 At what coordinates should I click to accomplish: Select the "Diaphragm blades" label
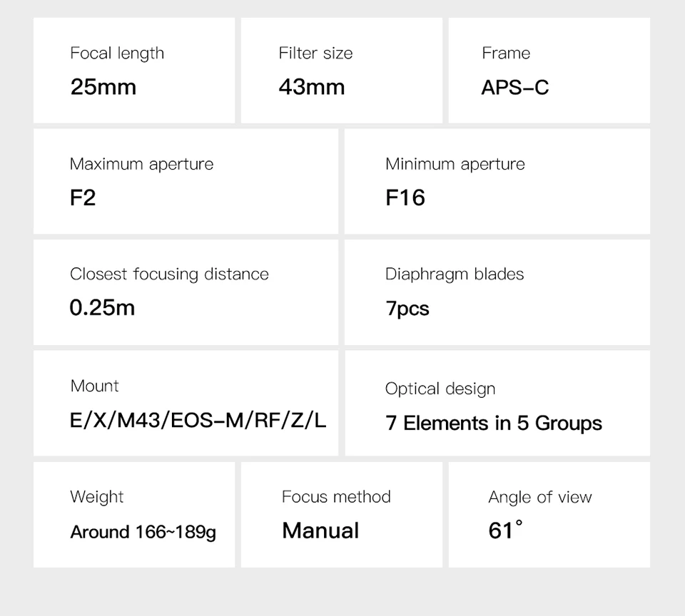coord(455,274)
